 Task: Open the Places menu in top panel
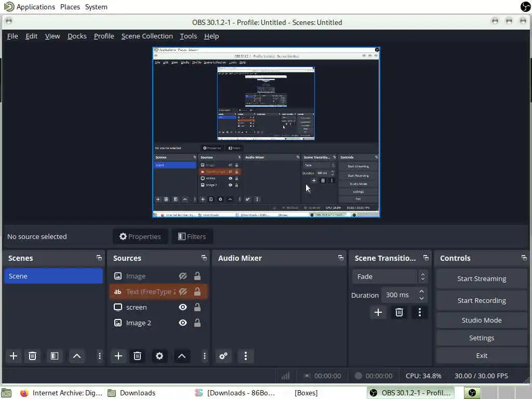[70, 7]
